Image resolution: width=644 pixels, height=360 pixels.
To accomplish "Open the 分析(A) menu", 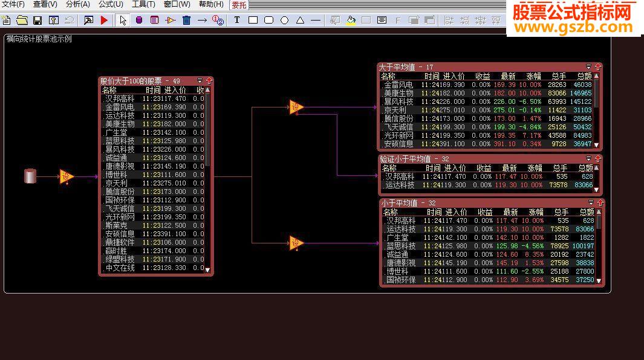I will click(x=77, y=4).
